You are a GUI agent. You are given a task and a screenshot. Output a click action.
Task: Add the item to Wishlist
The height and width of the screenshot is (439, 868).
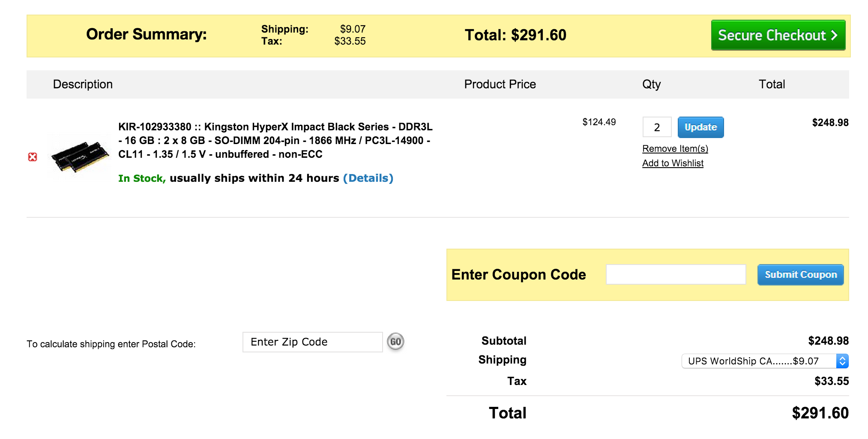pyautogui.click(x=673, y=163)
